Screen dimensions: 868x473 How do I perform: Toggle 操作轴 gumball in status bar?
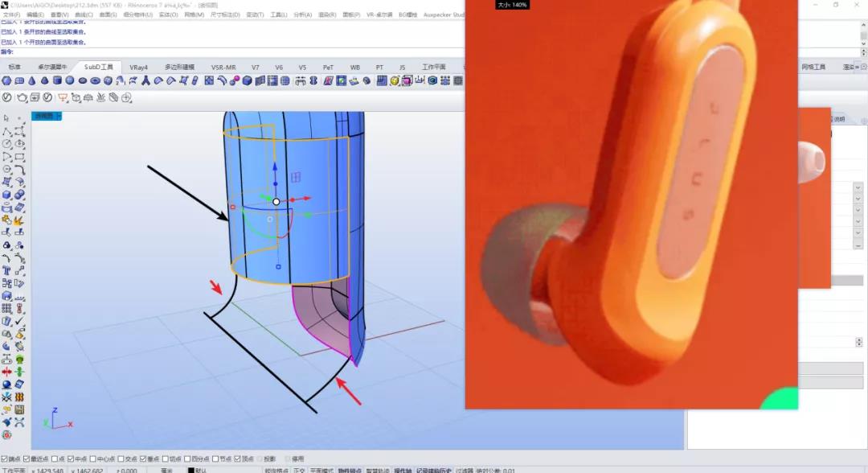pos(403,471)
